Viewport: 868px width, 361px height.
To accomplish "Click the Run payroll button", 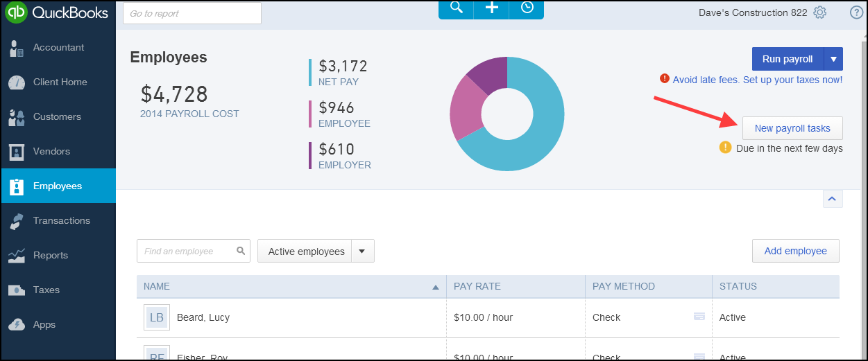I will (x=788, y=59).
